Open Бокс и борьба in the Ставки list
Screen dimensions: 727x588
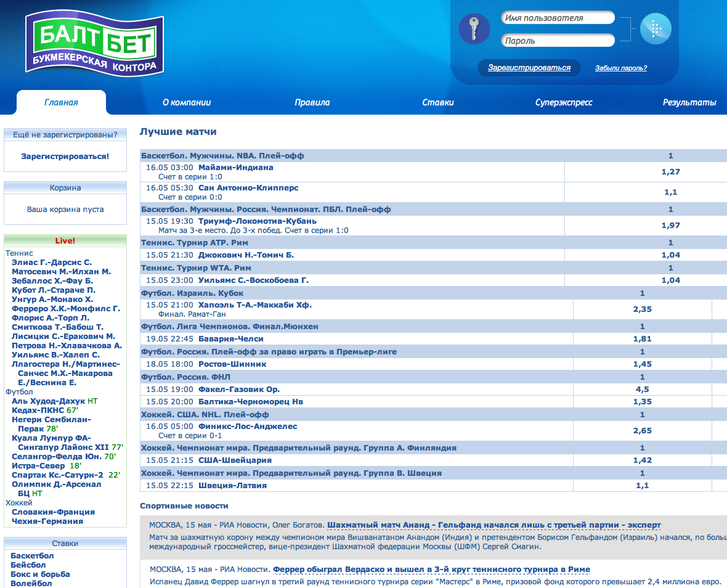[40, 574]
